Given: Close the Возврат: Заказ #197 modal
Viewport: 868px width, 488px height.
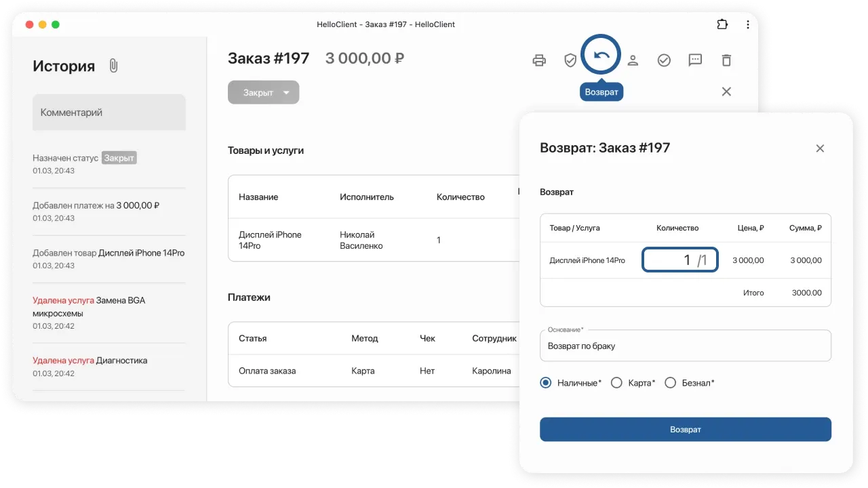Looking at the screenshot, I should pyautogui.click(x=820, y=148).
